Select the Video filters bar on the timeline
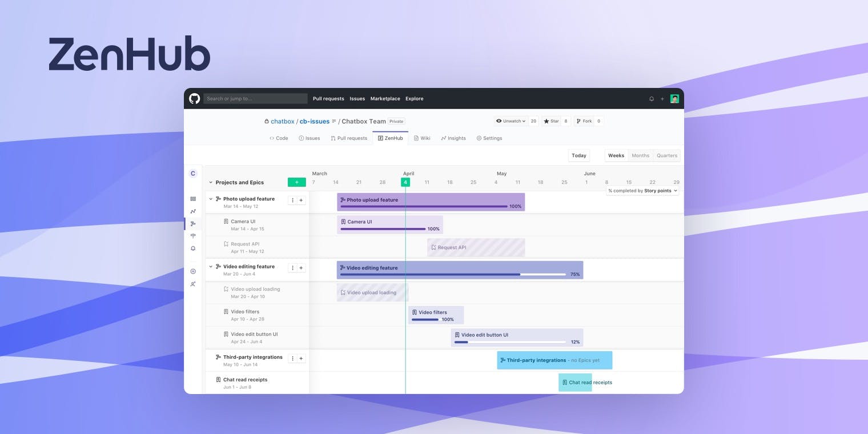The height and width of the screenshot is (434, 868). point(436,315)
